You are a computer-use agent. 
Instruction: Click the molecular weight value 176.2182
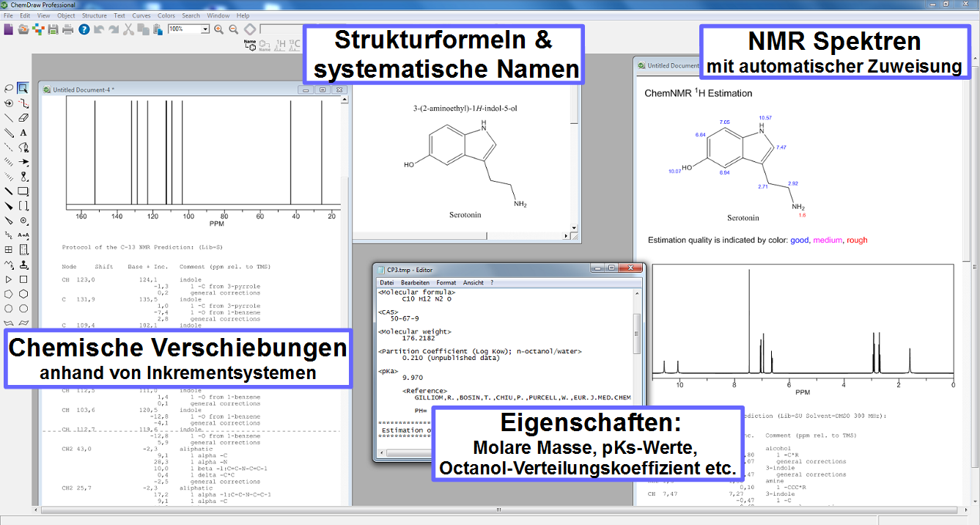point(418,339)
